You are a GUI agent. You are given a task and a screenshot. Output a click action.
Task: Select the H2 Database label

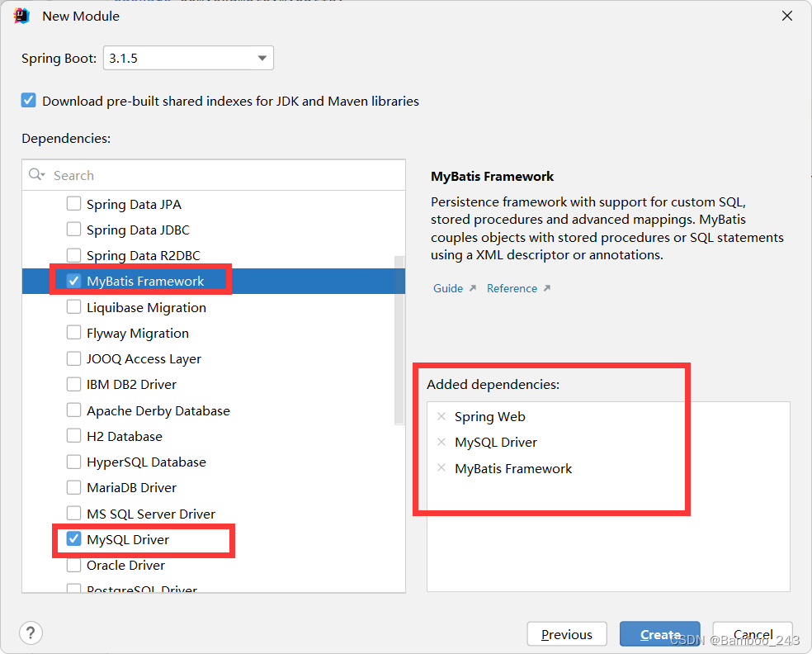pos(125,436)
